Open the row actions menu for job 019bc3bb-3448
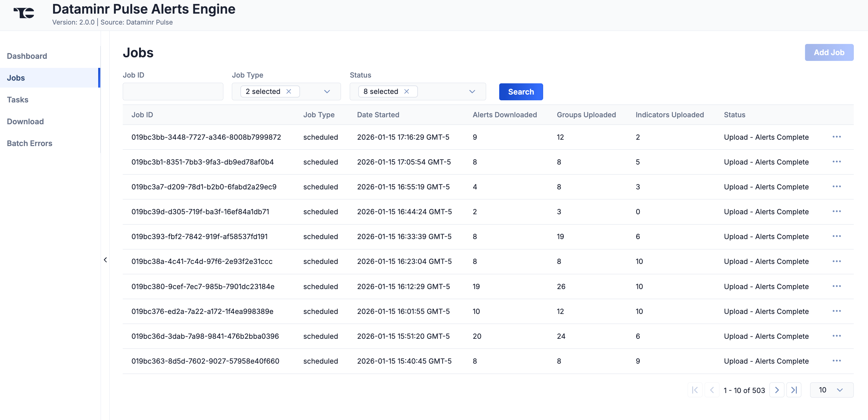The image size is (868, 420). pyautogui.click(x=838, y=137)
